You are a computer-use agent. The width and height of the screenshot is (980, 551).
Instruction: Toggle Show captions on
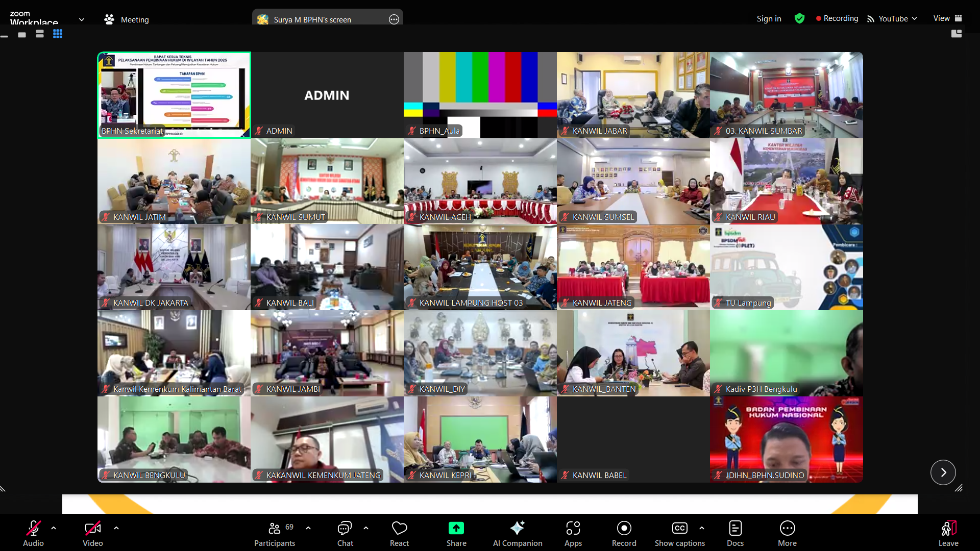(x=679, y=533)
